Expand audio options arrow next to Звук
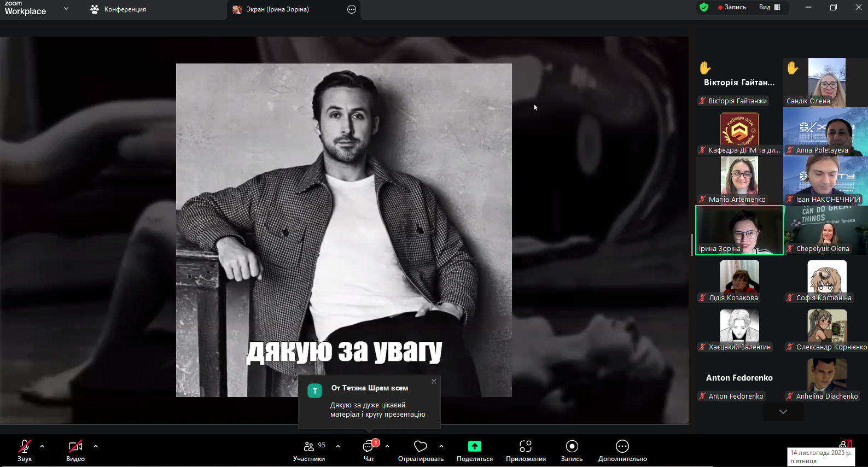 click(42, 446)
